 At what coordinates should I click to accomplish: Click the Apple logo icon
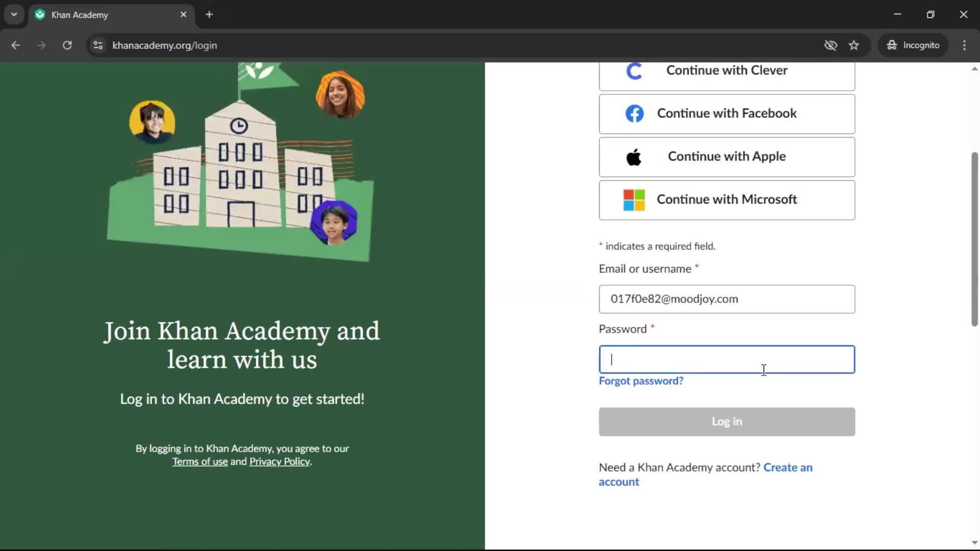coord(634,157)
